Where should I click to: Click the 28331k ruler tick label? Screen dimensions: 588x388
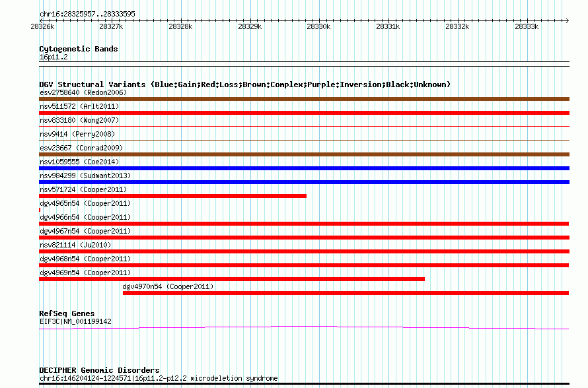(388, 26)
